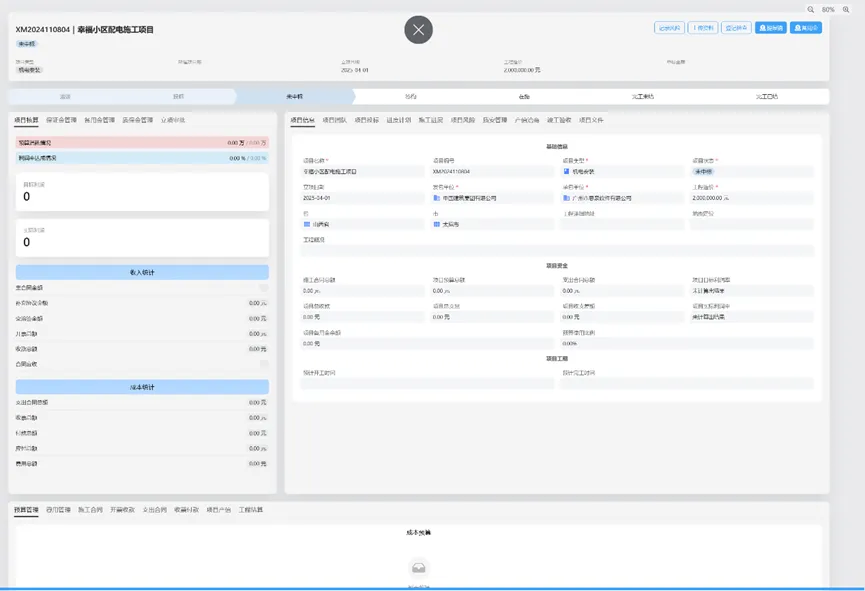Viewport: 865px width, 591px height.
Task: Click the first solid blue button at top right
Action: click(x=770, y=28)
